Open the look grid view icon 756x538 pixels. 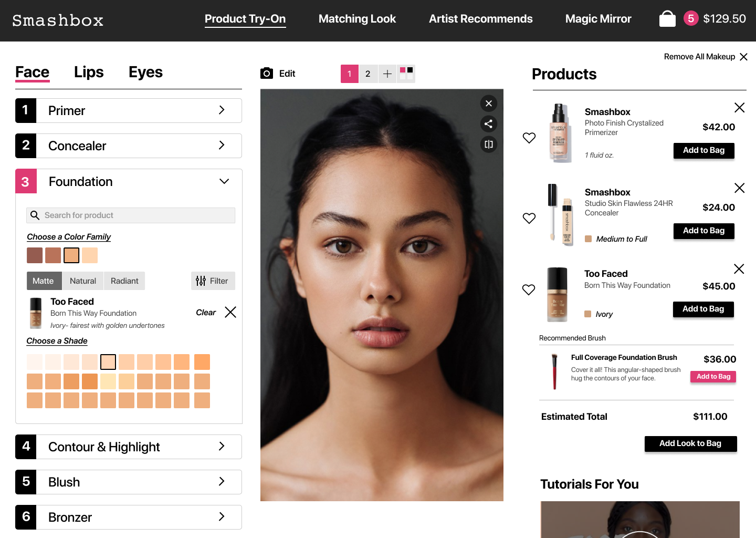pos(406,74)
